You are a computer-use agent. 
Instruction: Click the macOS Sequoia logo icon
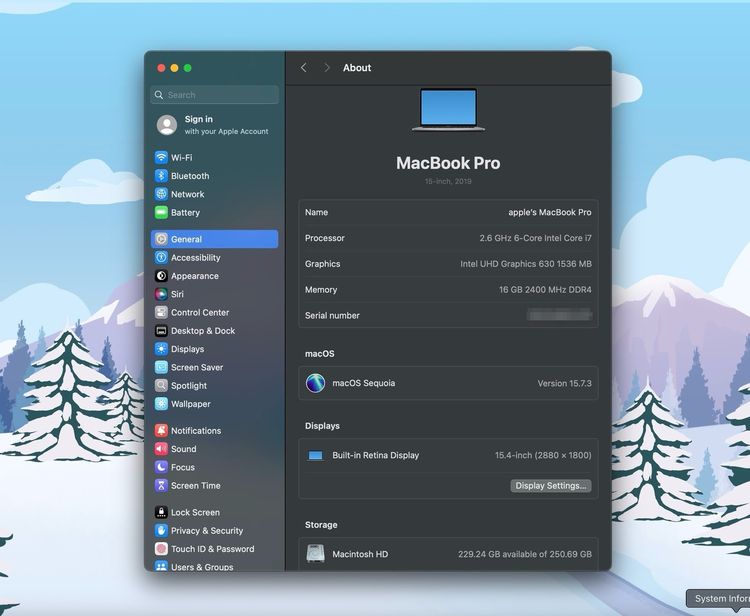pos(315,383)
